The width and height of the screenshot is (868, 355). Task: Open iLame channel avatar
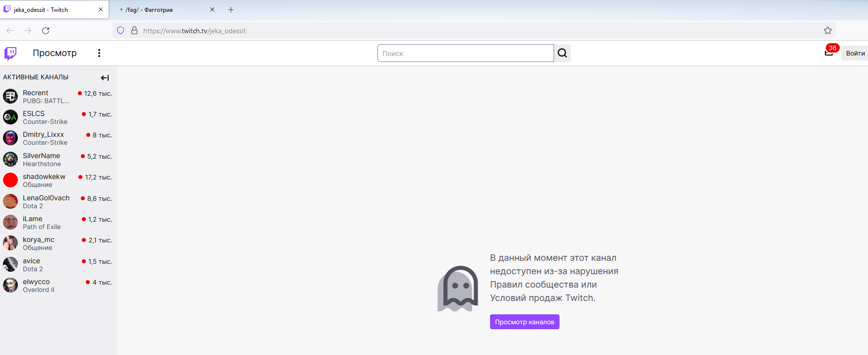click(x=10, y=222)
